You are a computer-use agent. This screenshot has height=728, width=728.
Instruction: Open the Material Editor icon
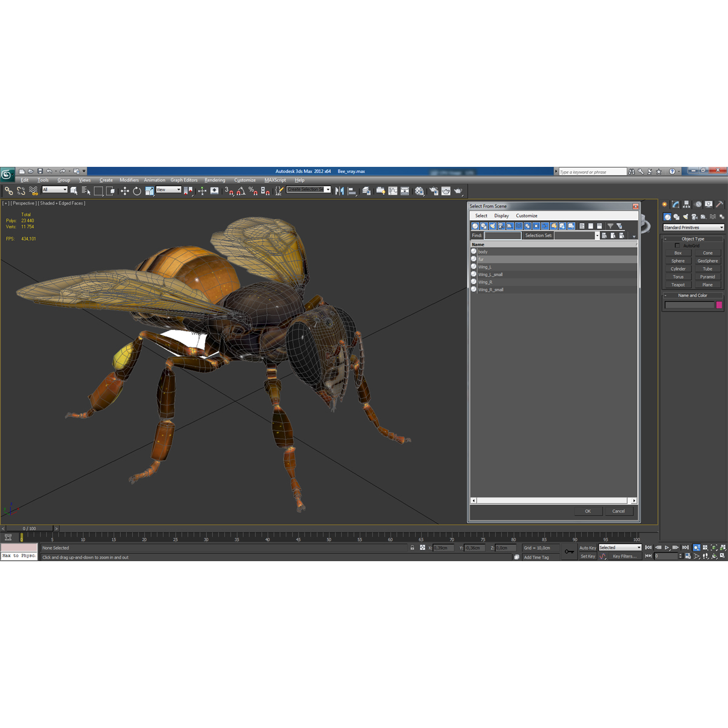point(419,190)
